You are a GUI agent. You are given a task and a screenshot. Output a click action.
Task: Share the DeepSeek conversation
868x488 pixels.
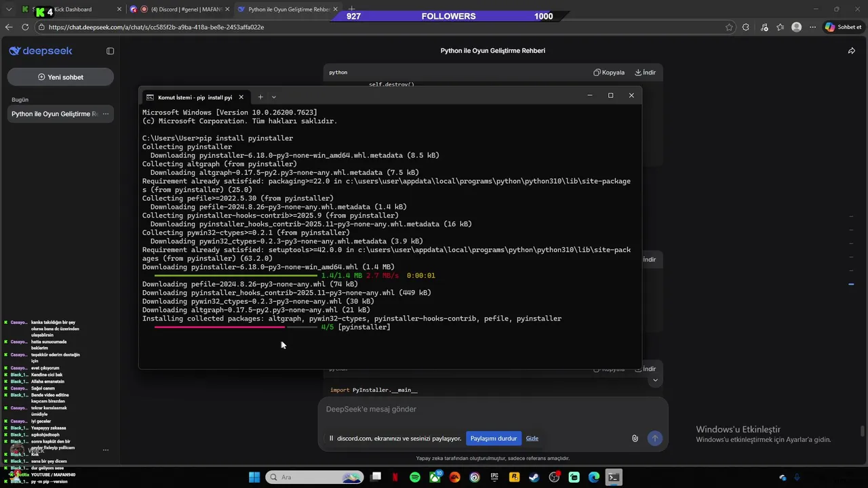pyautogui.click(x=852, y=51)
